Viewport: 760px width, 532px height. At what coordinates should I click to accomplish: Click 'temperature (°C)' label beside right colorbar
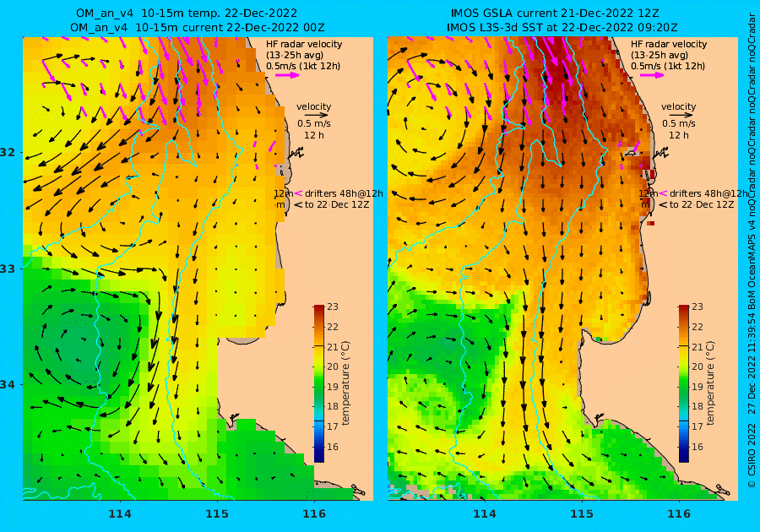click(710, 383)
